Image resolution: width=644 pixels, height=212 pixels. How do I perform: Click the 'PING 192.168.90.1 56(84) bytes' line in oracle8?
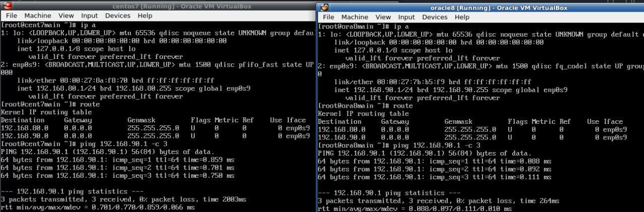click(x=425, y=154)
